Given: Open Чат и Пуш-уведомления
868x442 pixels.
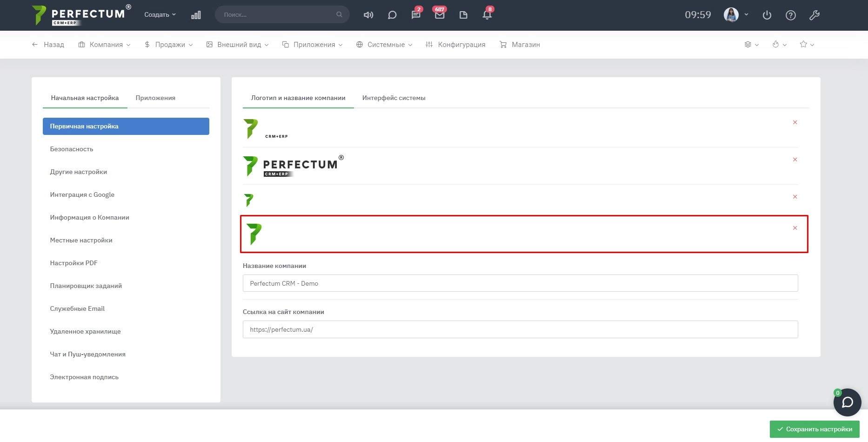Looking at the screenshot, I should 126,354.
